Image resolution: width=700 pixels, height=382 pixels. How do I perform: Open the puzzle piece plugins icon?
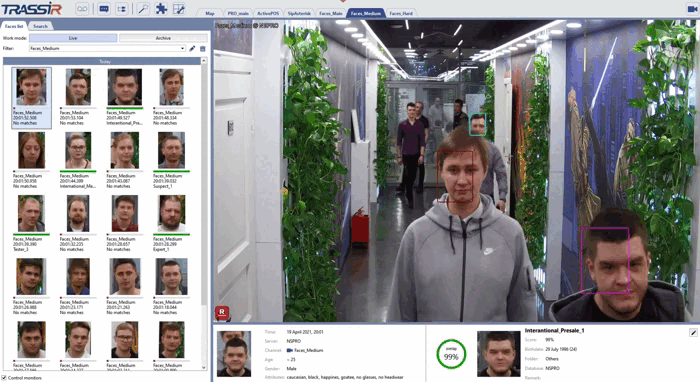[x=161, y=8]
